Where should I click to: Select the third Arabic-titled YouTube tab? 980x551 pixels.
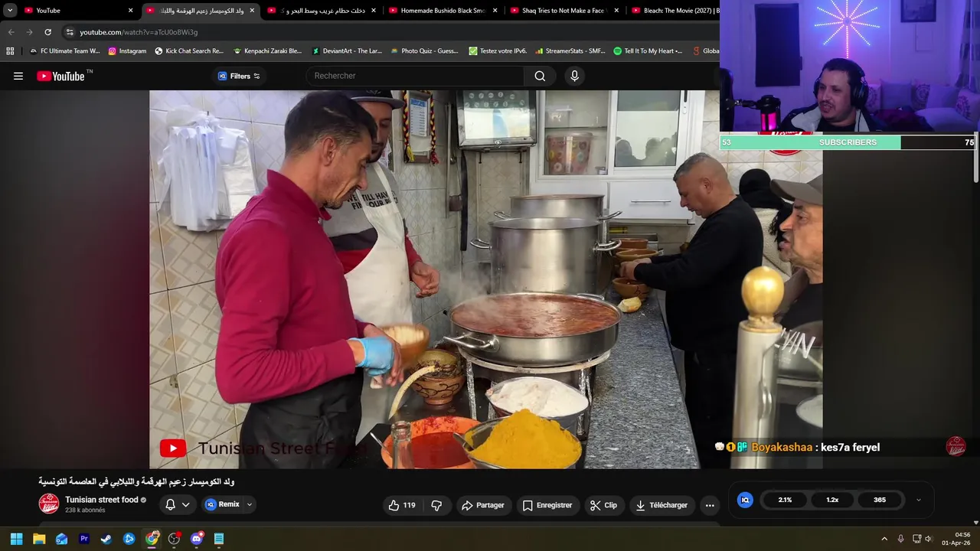coord(322,11)
